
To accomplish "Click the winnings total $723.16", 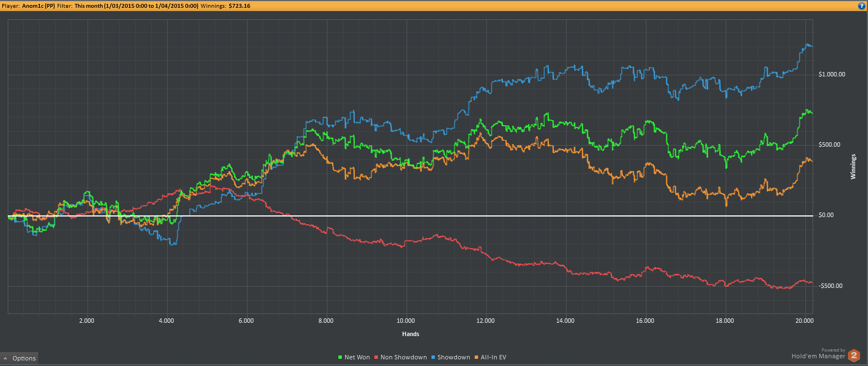I will pos(239,5).
